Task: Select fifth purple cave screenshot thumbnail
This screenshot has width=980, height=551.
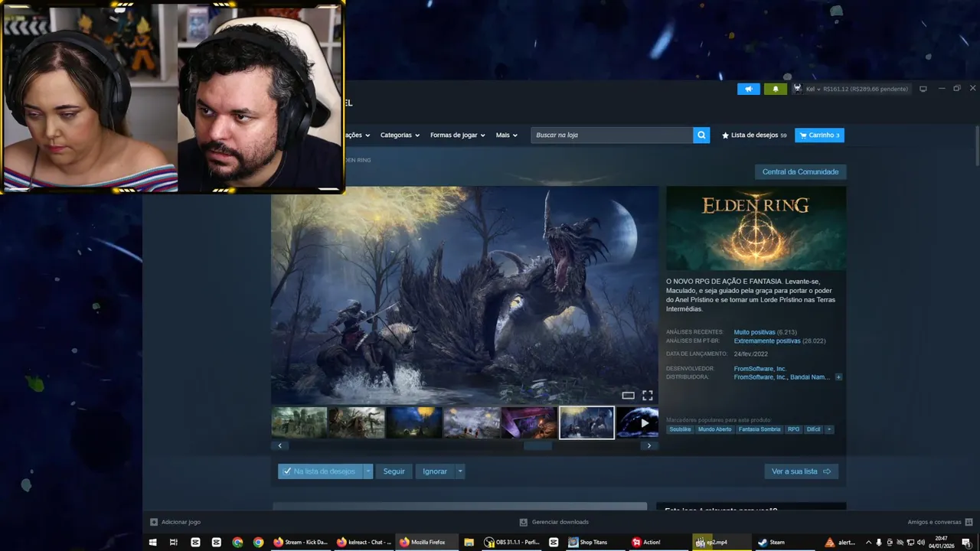Action: [529, 422]
